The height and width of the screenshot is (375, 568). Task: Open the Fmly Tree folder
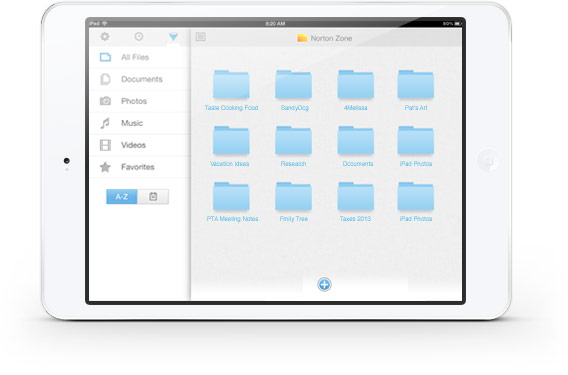[293, 202]
